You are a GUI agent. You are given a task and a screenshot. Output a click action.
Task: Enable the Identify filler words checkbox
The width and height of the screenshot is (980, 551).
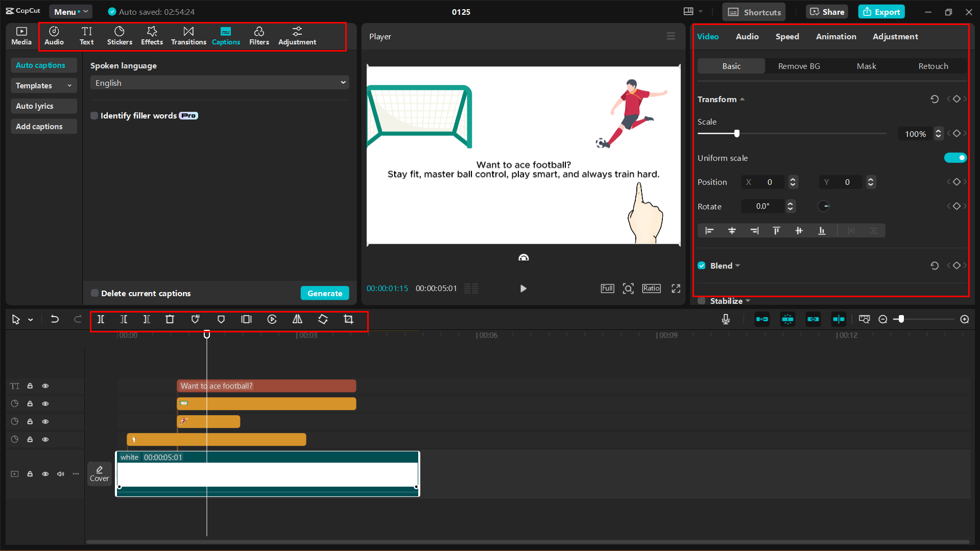click(94, 115)
